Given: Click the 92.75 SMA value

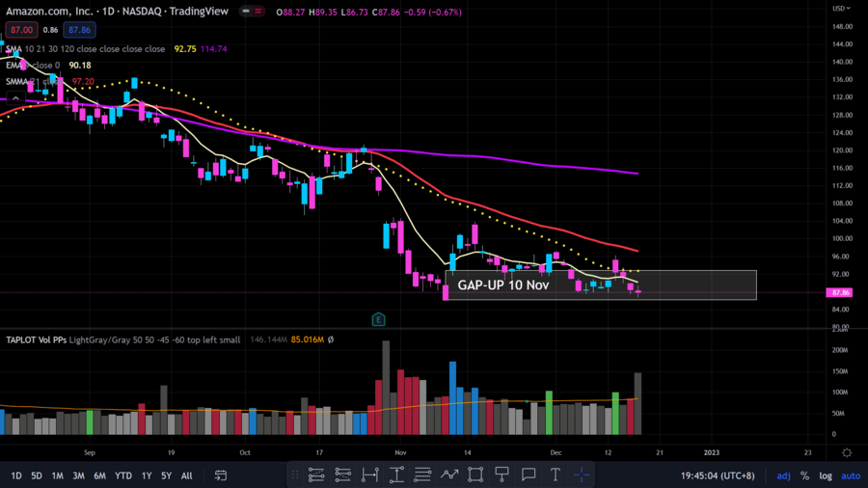Looking at the screenshot, I should click(185, 48).
